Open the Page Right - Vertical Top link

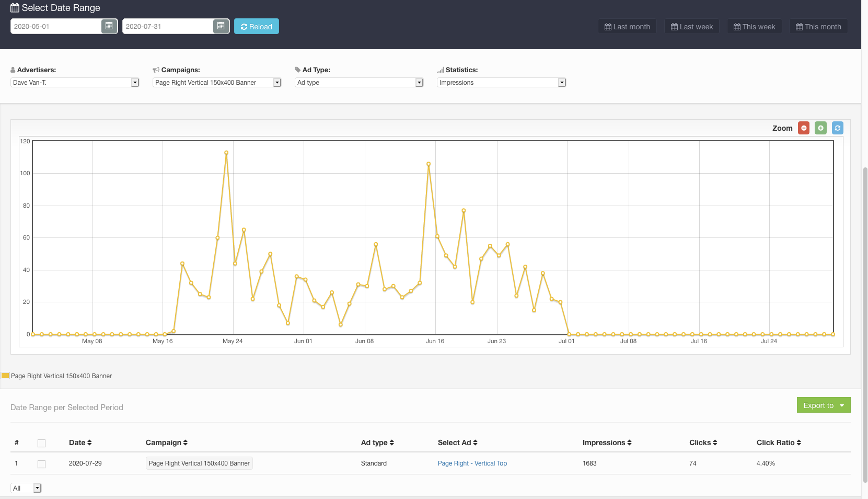472,463
